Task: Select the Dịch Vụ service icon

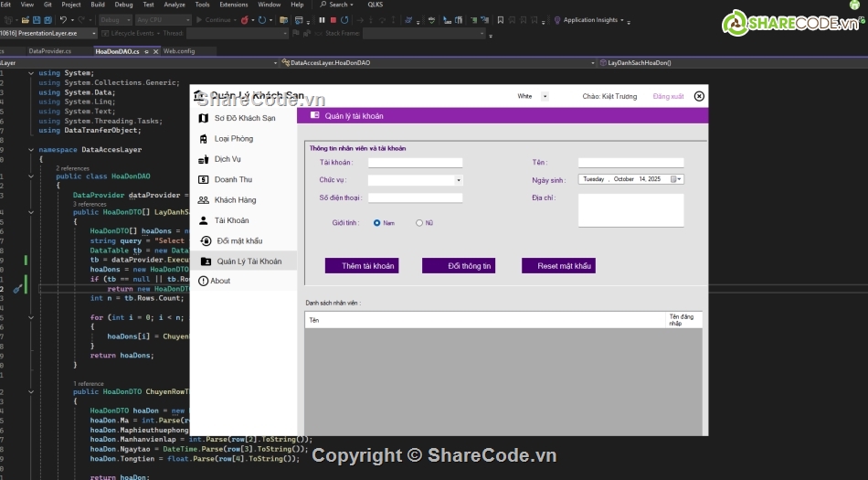Action: tap(203, 159)
